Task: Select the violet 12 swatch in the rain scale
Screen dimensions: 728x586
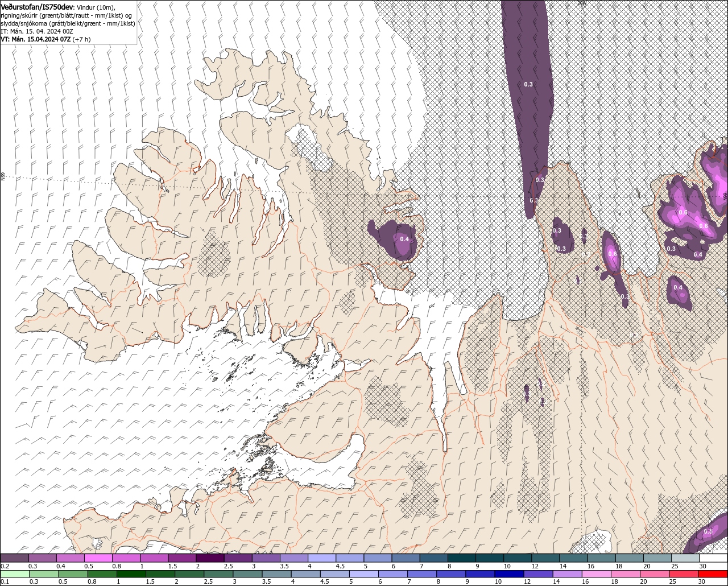Action: pos(538,573)
